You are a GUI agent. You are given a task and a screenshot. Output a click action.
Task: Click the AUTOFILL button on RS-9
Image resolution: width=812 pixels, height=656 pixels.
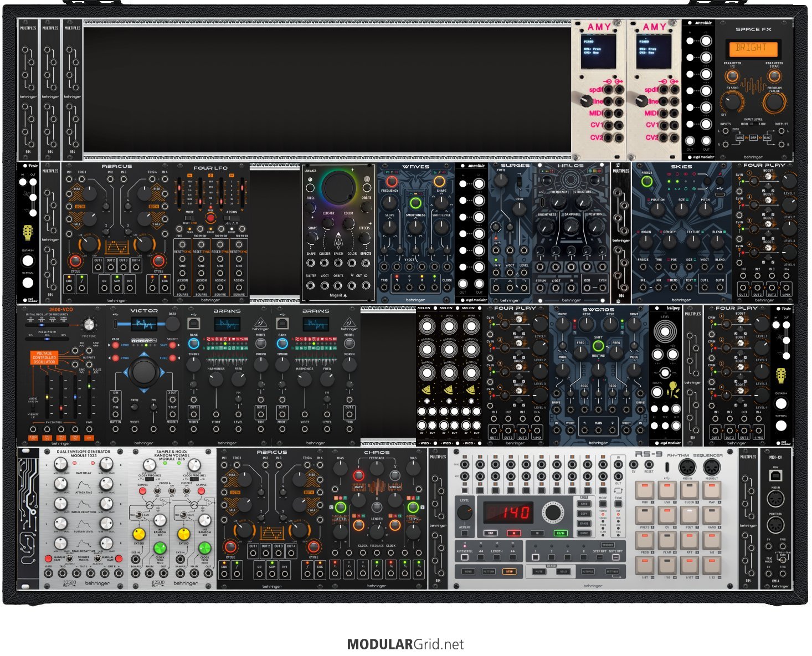588,571
